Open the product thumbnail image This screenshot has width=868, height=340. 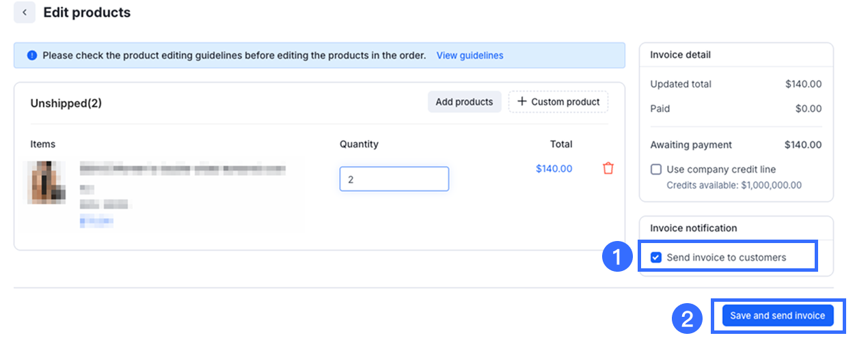[46, 182]
